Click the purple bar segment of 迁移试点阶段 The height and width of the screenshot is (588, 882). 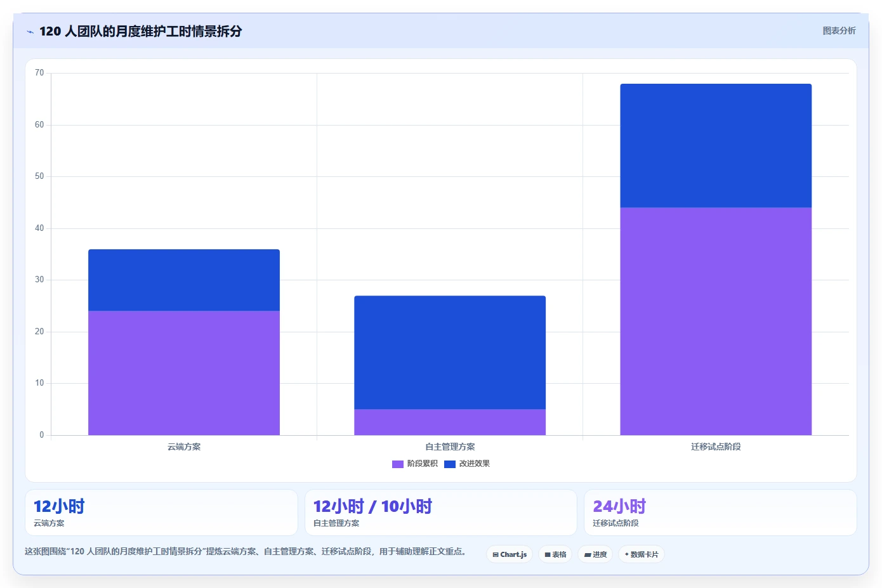pyautogui.click(x=716, y=321)
